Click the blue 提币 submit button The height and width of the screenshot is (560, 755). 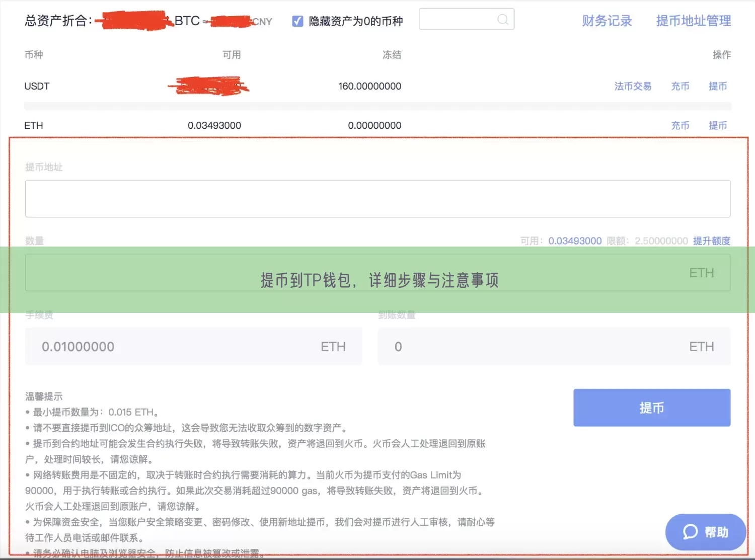click(652, 408)
